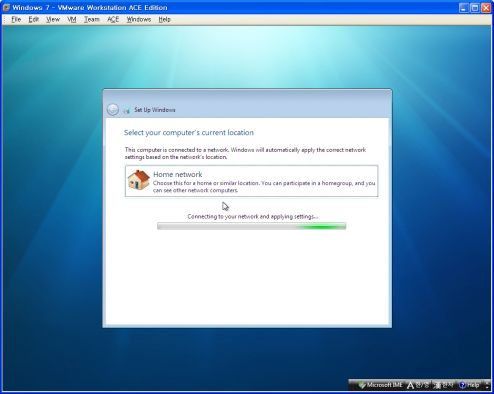Open the Team menu
Image resolution: width=494 pixels, height=394 pixels.
coord(92,19)
